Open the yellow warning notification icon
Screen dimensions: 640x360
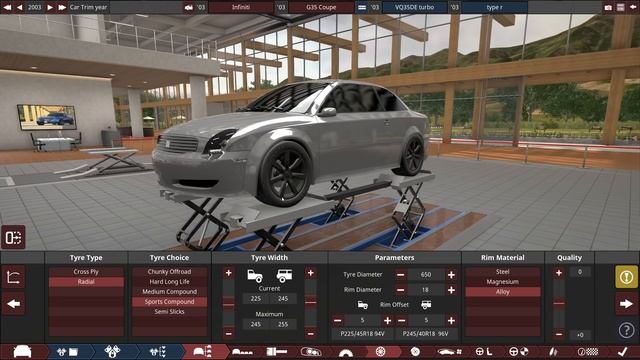click(x=626, y=277)
